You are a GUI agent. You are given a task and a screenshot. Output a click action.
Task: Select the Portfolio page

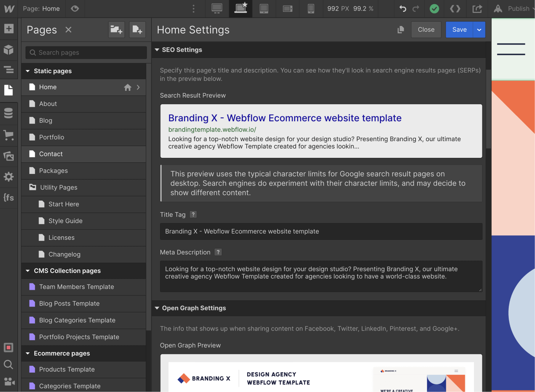pyautogui.click(x=84, y=137)
